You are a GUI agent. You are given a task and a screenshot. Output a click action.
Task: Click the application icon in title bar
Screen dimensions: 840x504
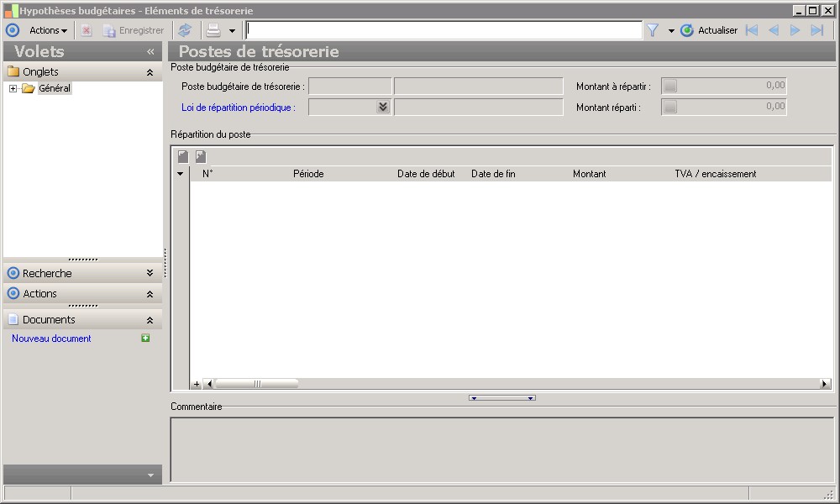pyautogui.click(x=11, y=10)
